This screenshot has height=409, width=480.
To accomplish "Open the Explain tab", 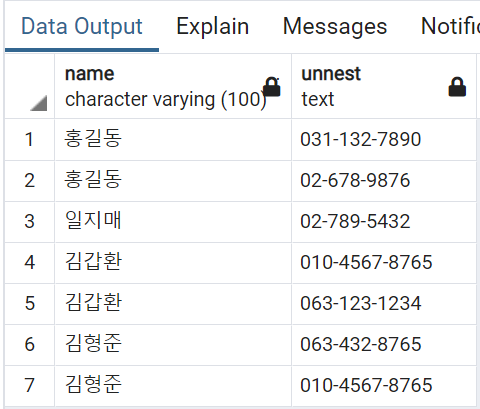I will [212, 26].
